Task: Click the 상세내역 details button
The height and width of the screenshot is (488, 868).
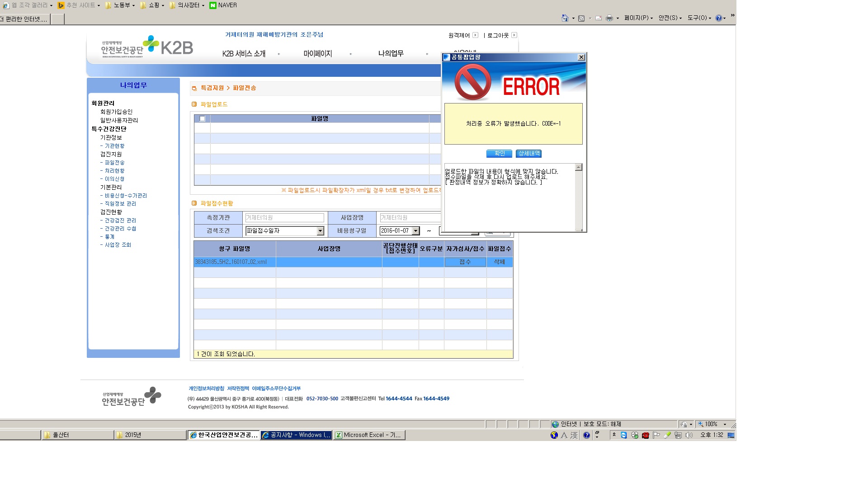Action: [528, 154]
